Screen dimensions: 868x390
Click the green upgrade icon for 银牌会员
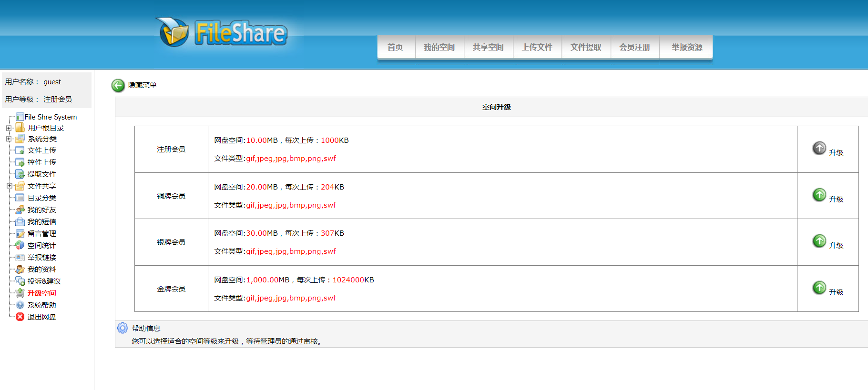pyautogui.click(x=819, y=241)
